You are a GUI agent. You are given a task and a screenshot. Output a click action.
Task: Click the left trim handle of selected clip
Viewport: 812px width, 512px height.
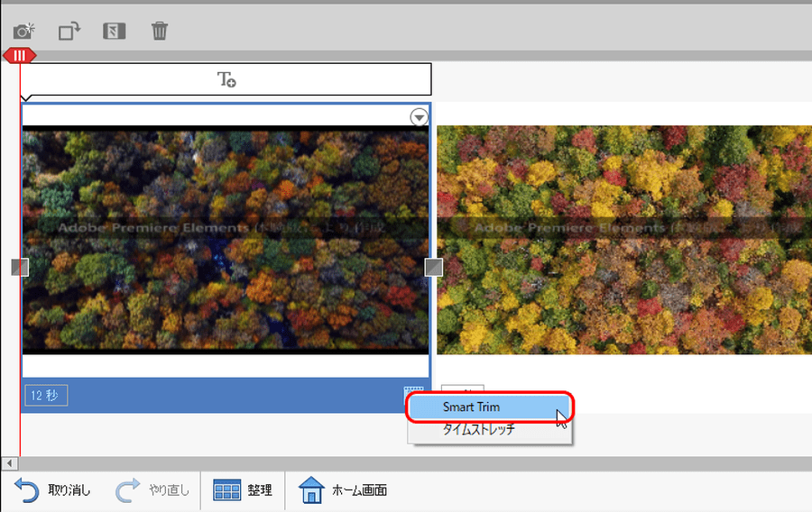pos(20,268)
